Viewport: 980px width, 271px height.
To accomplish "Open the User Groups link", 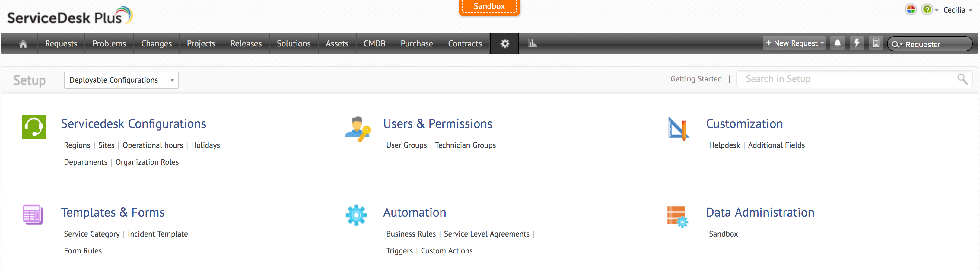I will coord(406,145).
